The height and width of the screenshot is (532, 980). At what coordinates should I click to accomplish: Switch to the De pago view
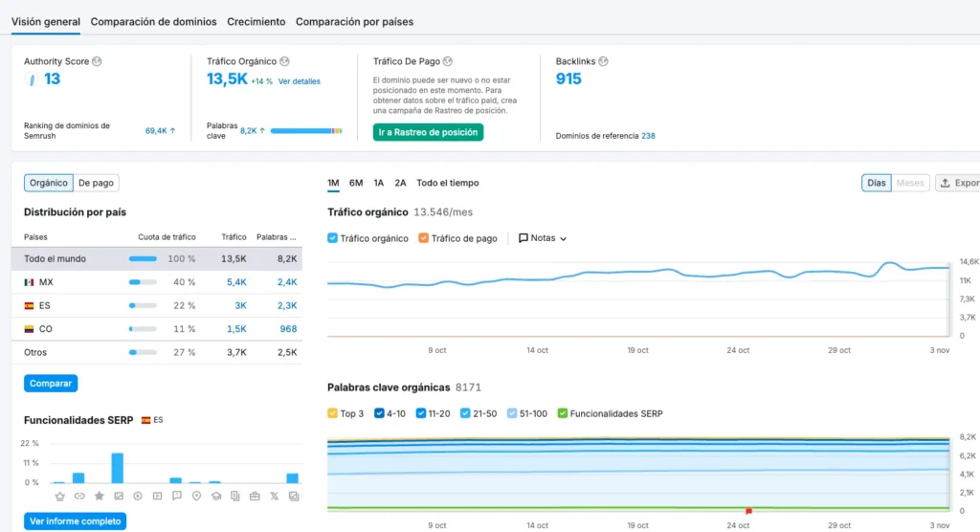pos(96,183)
